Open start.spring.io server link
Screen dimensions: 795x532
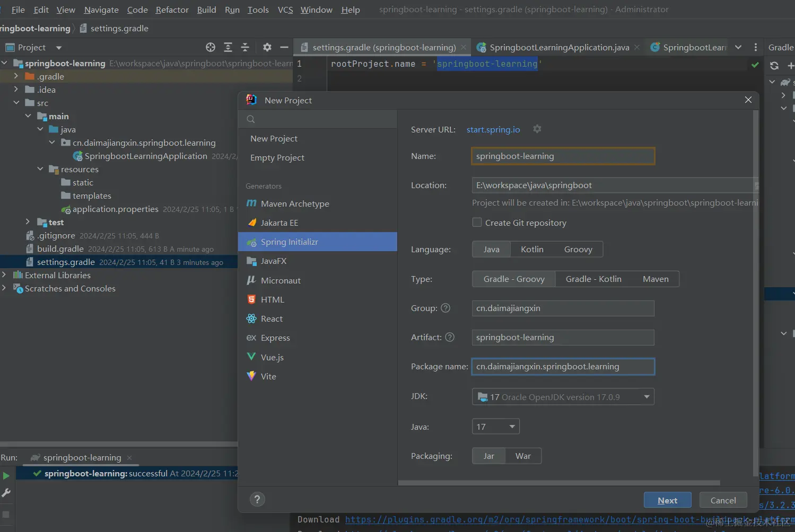493,129
